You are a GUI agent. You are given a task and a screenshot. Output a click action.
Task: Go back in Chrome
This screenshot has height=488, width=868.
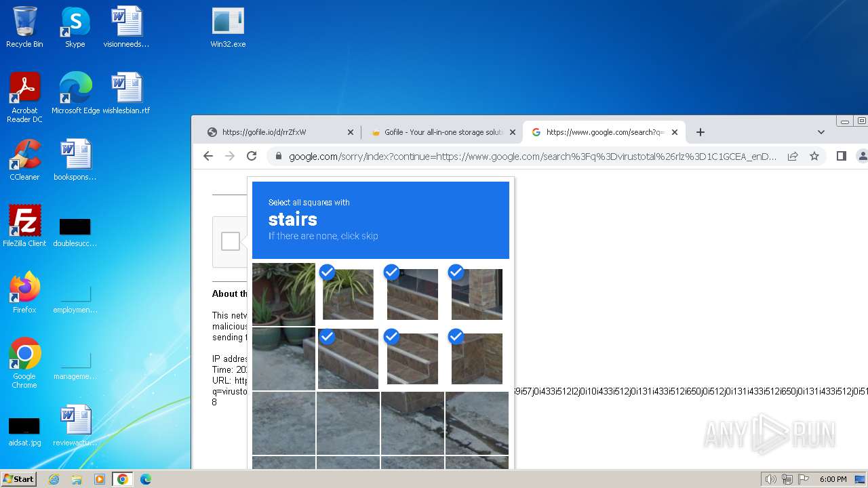pyautogui.click(x=208, y=156)
